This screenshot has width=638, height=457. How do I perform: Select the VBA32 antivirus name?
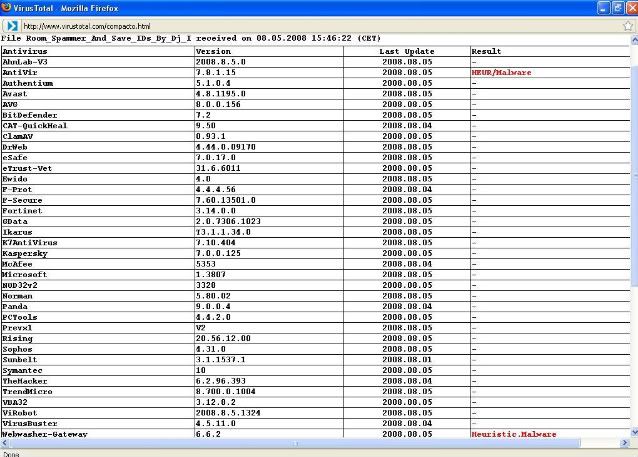tap(15, 402)
